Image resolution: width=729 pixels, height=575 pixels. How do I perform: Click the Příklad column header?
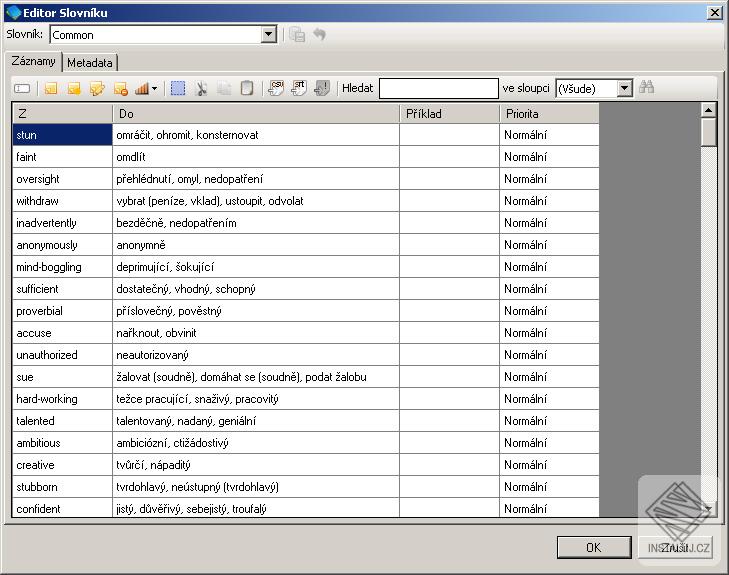pos(449,114)
